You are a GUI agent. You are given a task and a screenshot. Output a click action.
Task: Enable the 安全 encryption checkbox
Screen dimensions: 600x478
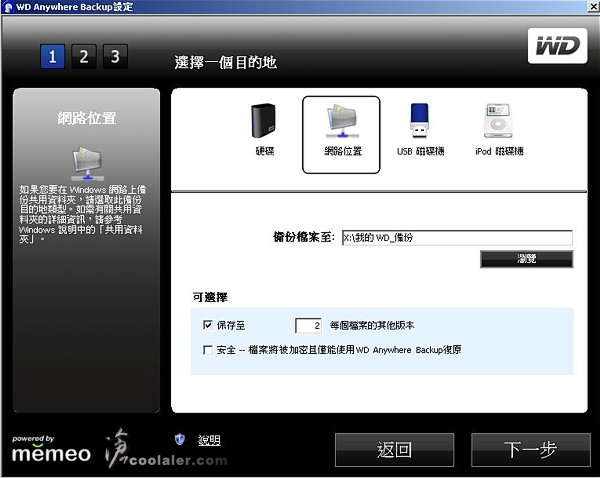(208, 350)
